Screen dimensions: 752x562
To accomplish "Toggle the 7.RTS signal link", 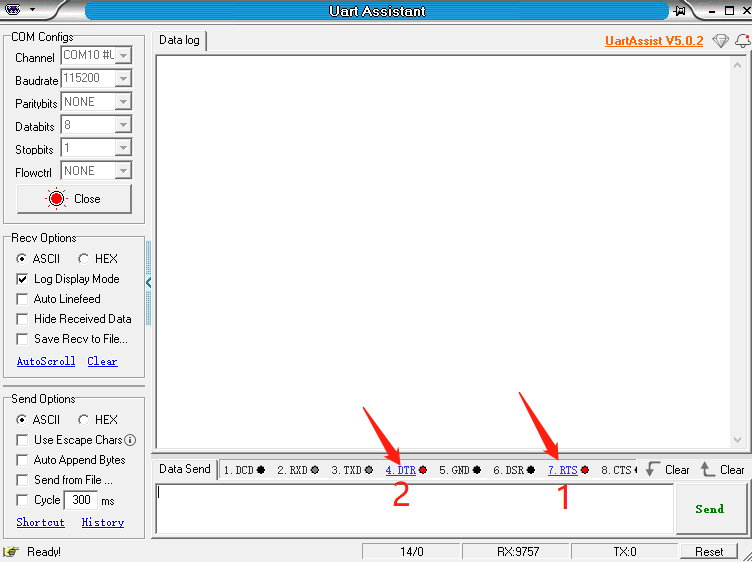I will pos(563,470).
